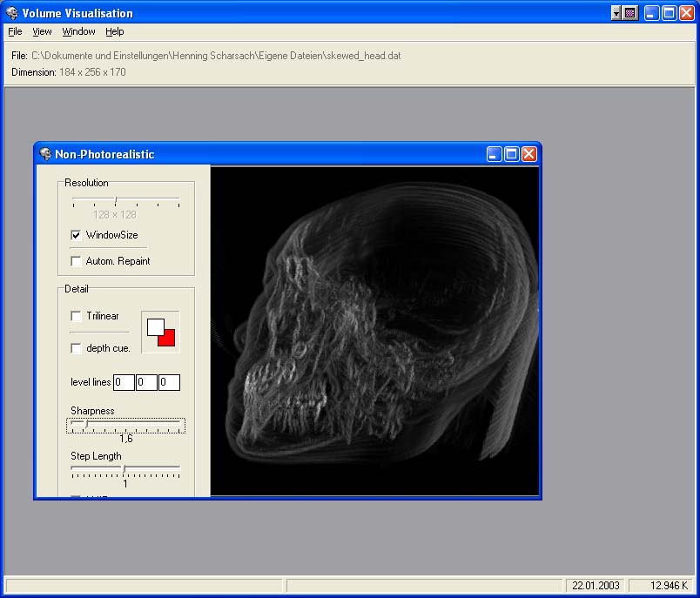Screen dimensions: 700x598
Task: Maximize the main Volume Visualisation window
Action: 669,13
